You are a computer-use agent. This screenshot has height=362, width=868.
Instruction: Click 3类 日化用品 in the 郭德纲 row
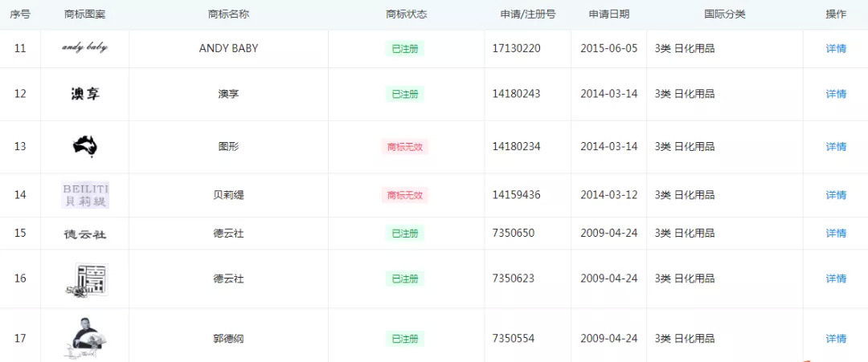point(685,338)
